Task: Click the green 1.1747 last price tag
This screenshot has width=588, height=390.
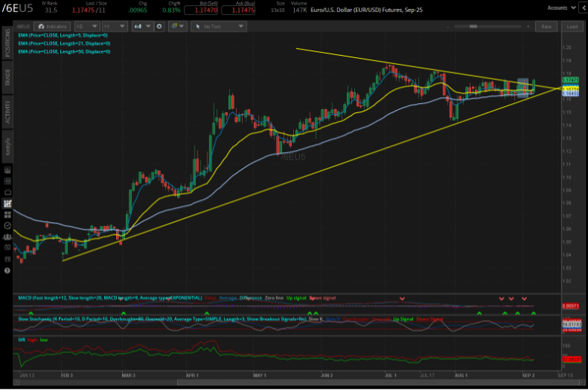Action: pos(571,80)
